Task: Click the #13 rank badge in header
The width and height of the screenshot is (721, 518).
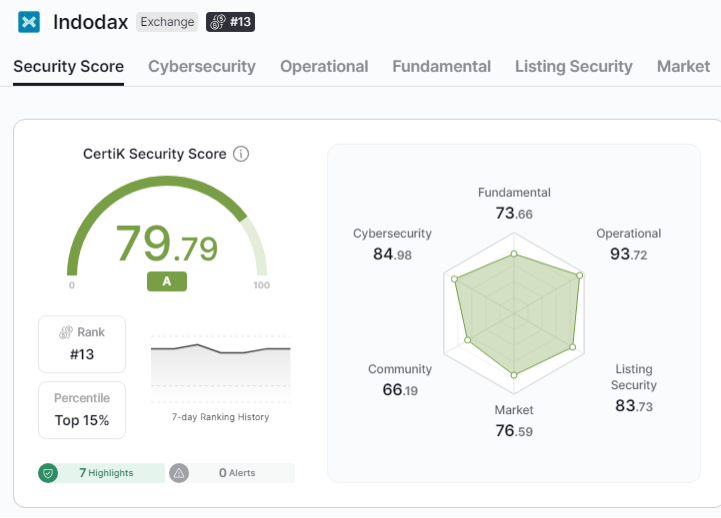Action: (x=230, y=22)
